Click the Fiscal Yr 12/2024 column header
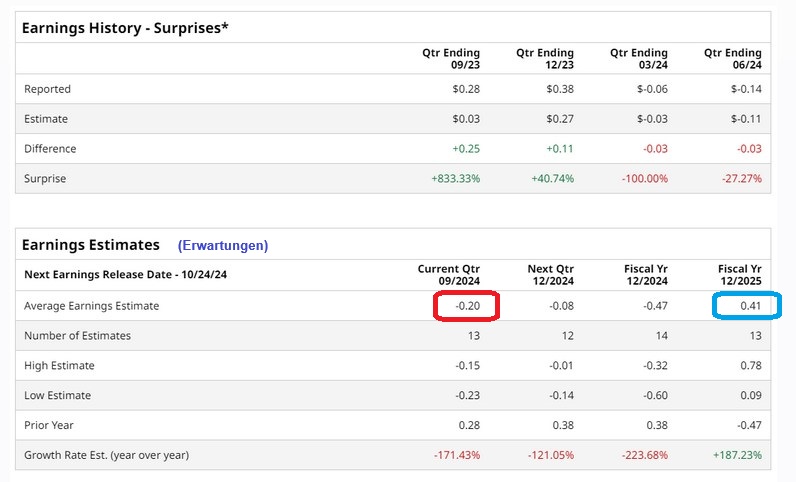The image size is (796, 482). 640,276
